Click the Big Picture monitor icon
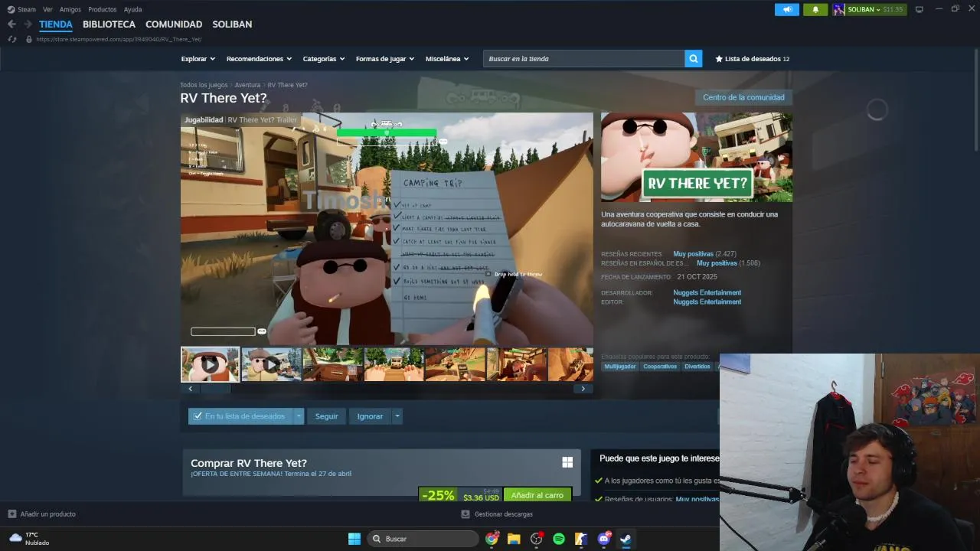The width and height of the screenshot is (980, 551). (920, 9)
